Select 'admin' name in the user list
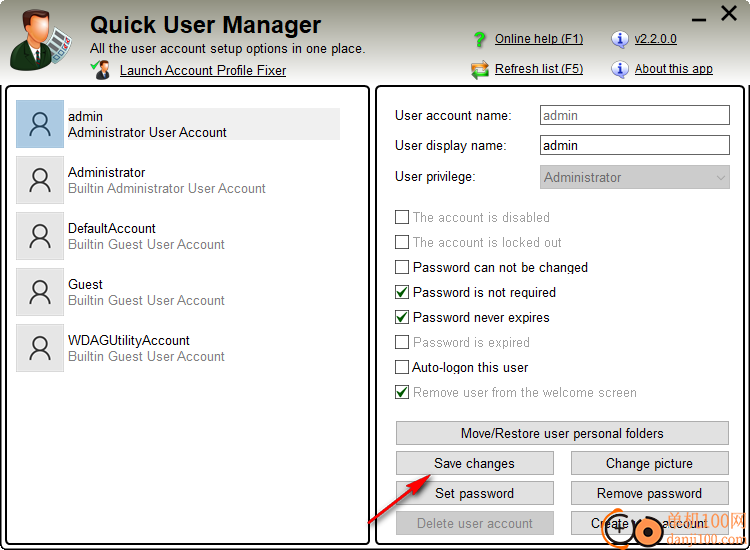Viewport: 750px width, 550px height. click(85, 116)
